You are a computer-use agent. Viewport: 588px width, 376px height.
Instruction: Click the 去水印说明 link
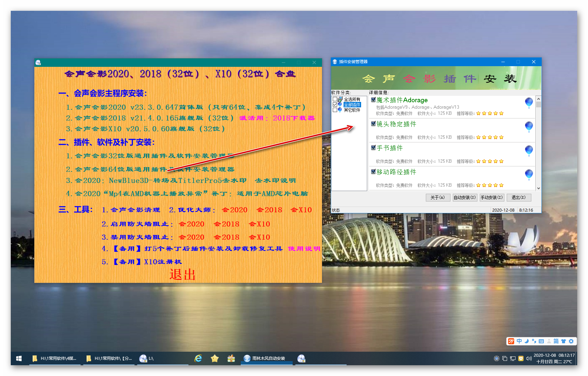click(275, 181)
